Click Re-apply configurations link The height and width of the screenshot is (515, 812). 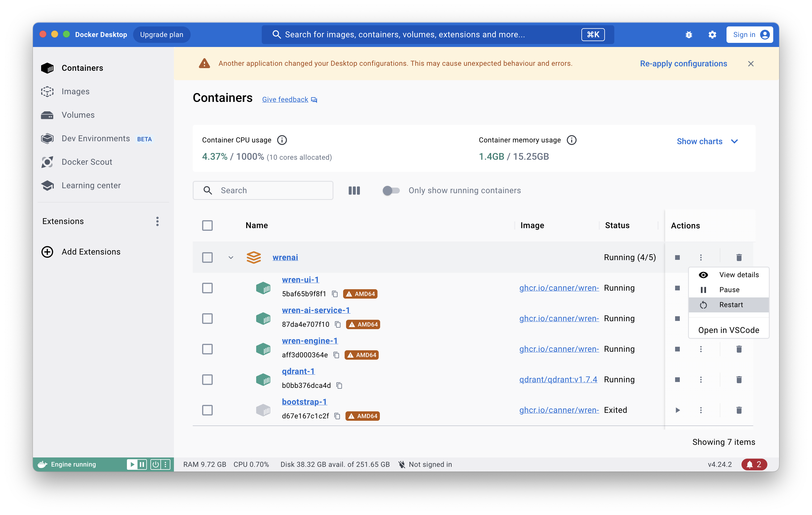[x=683, y=64]
